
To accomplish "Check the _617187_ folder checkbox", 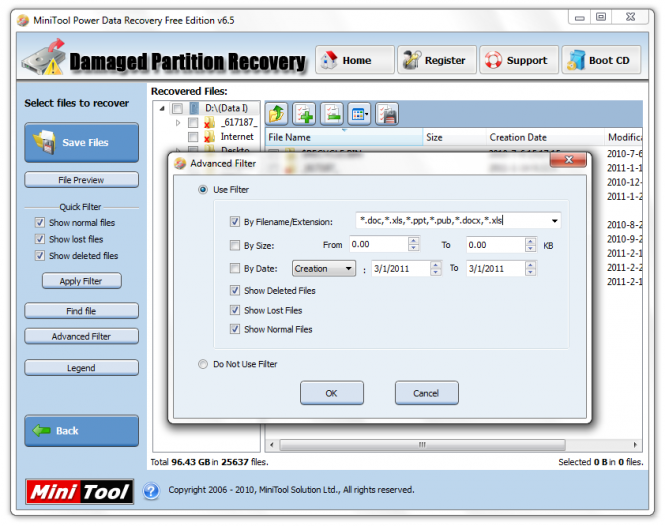I will click(193, 123).
